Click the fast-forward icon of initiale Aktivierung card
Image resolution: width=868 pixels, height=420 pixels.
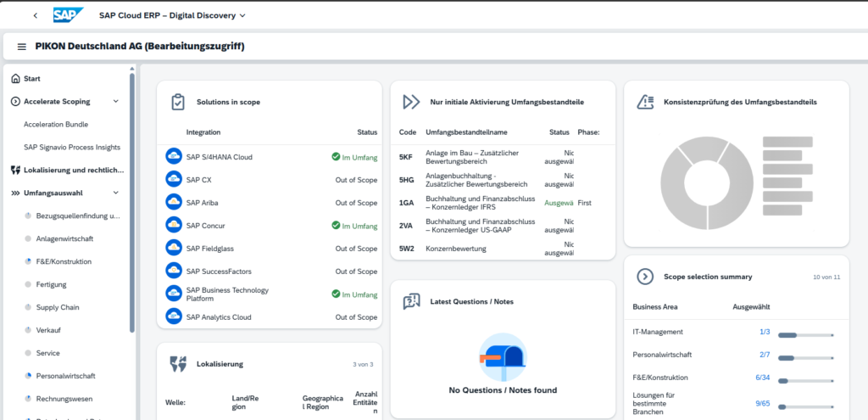coord(411,102)
